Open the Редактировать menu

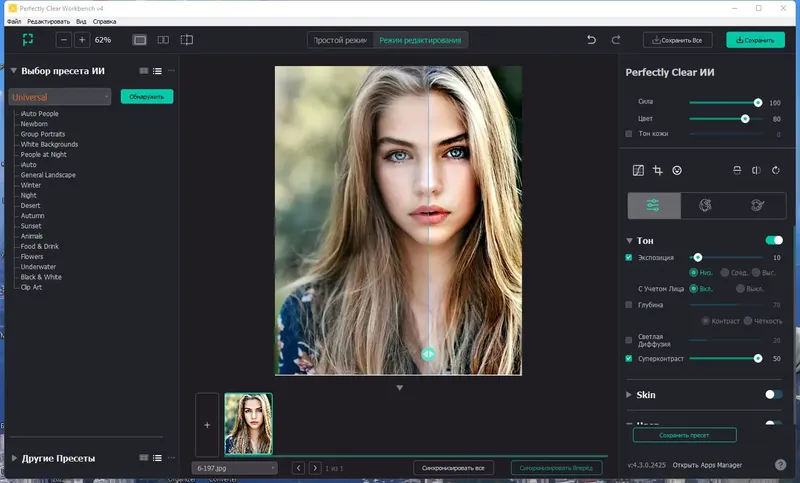48,20
